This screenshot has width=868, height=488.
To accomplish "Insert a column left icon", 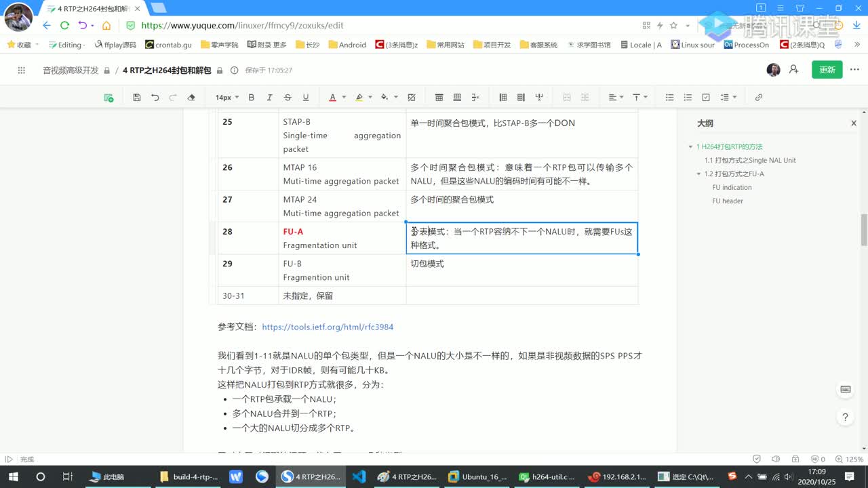I will 502,98.
